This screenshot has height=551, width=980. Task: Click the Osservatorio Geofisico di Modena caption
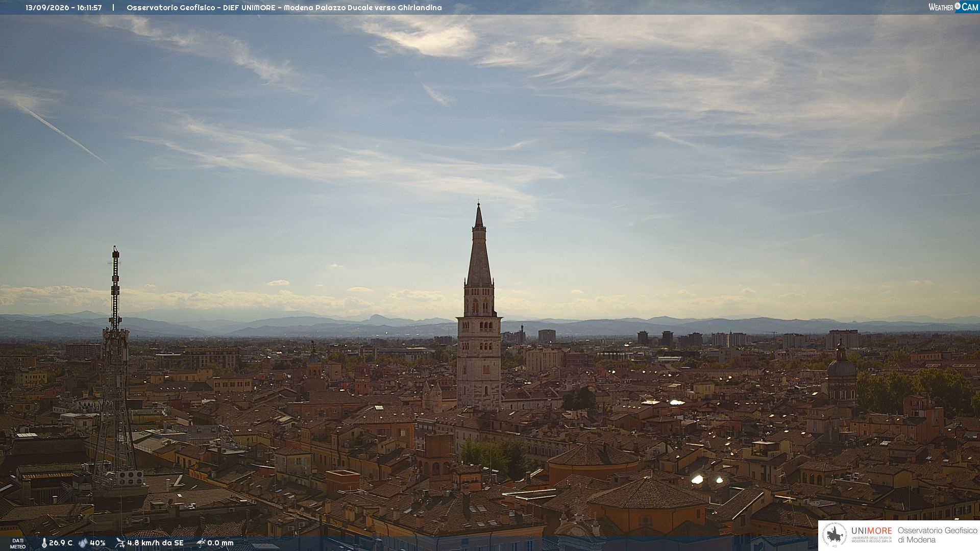tap(937, 535)
